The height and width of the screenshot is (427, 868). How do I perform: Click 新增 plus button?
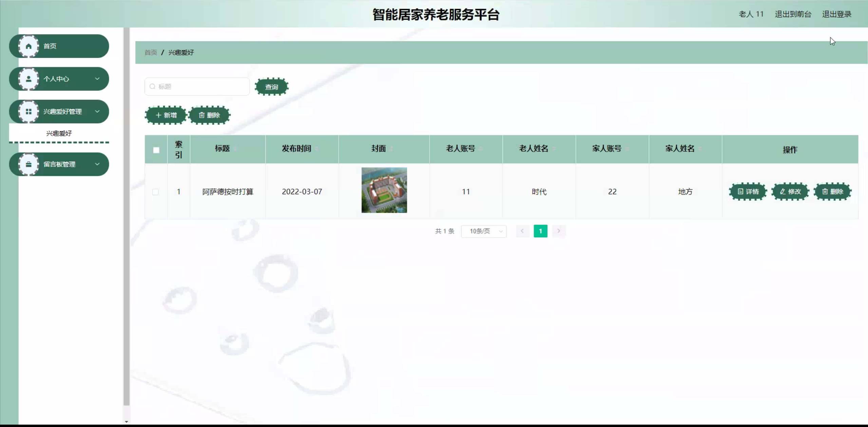pos(166,115)
